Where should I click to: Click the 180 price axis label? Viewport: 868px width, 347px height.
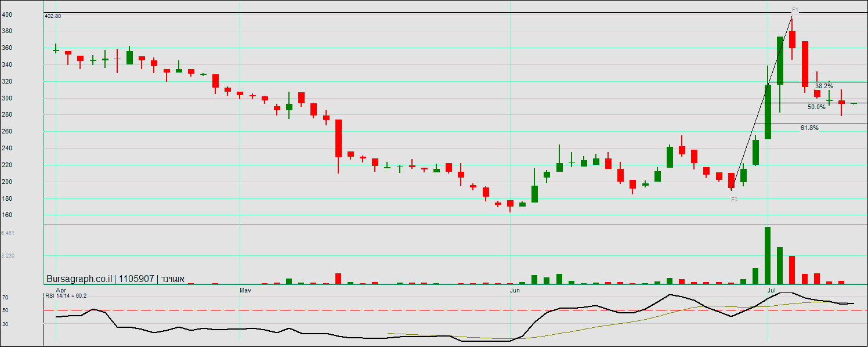[6, 199]
